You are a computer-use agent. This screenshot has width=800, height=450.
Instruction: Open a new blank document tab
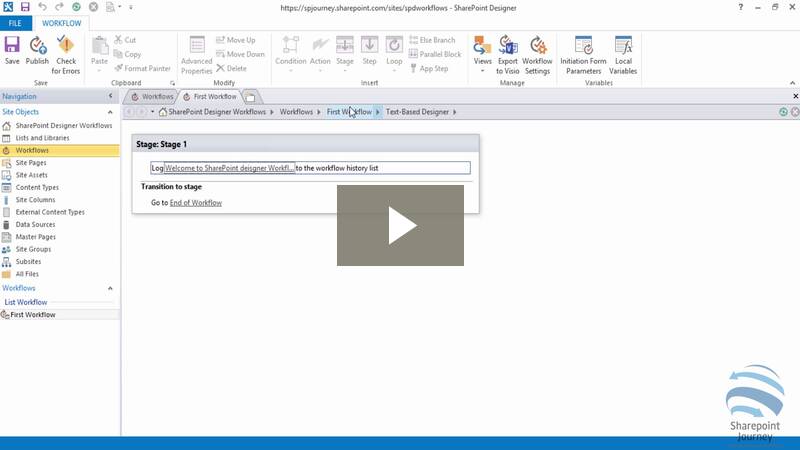(251, 97)
